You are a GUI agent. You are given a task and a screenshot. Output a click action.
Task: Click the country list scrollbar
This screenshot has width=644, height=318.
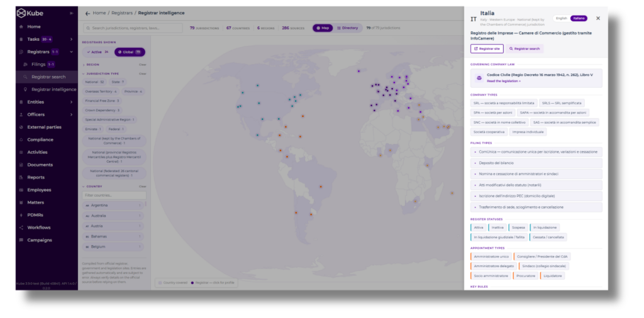(146, 204)
